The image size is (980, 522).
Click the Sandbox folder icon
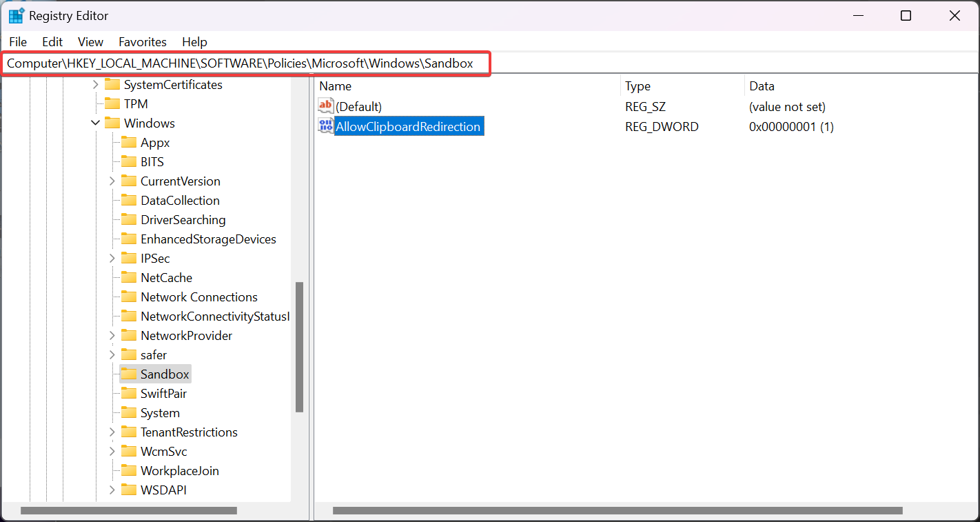coord(129,374)
